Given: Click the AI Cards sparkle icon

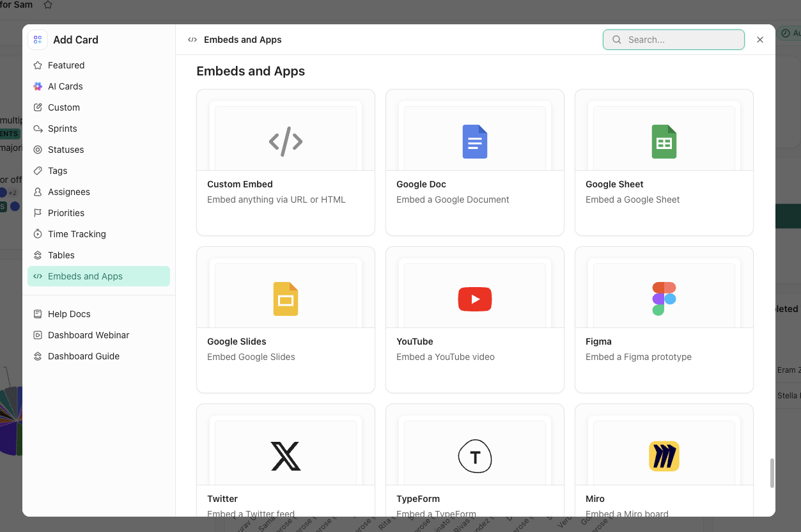Looking at the screenshot, I should 38,86.
